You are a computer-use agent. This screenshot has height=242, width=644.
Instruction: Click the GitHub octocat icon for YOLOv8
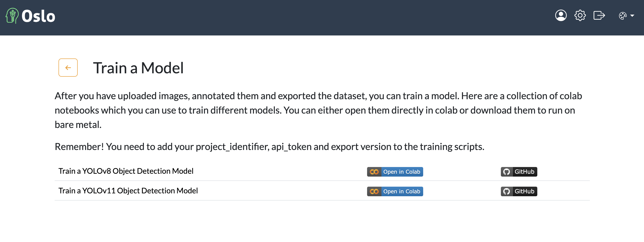coord(507,172)
